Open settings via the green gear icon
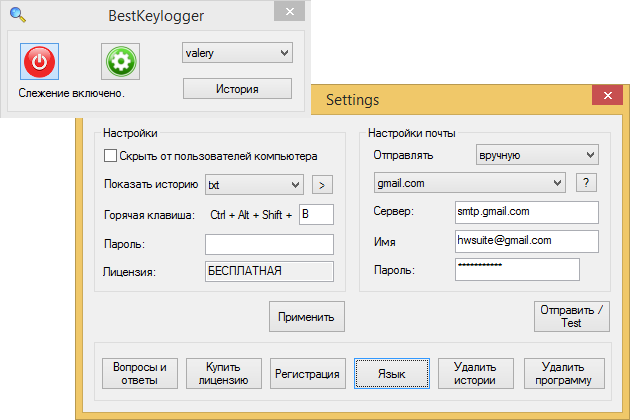 121,61
